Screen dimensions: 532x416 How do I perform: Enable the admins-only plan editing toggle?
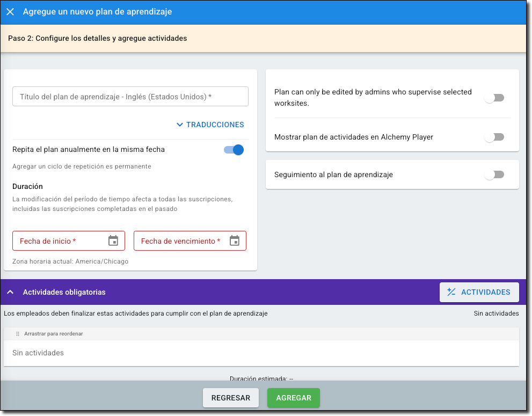(494, 98)
